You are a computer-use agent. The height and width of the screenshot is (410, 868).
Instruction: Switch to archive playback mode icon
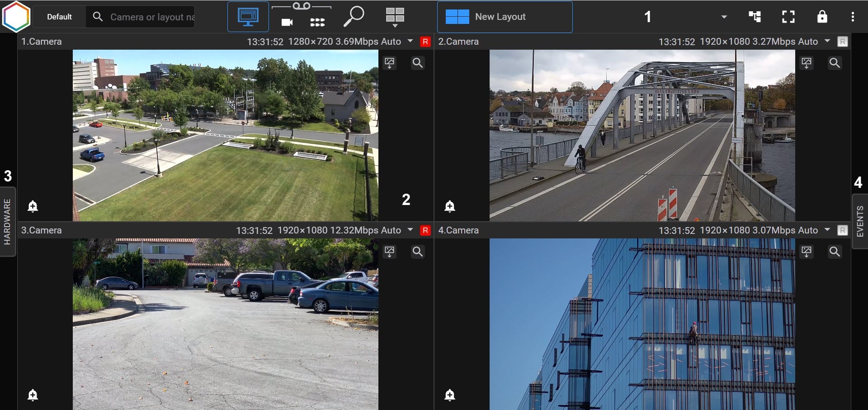pyautogui.click(x=302, y=16)
